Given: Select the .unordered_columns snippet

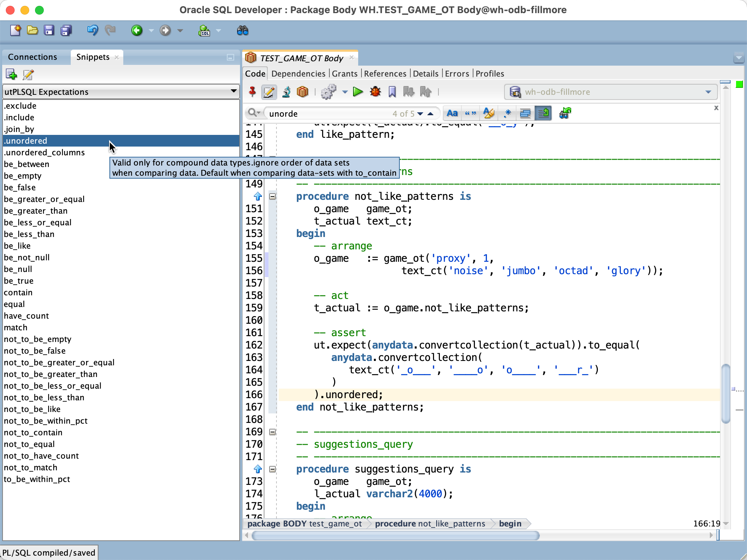Looking at the screenshot, I should point(44,152).
